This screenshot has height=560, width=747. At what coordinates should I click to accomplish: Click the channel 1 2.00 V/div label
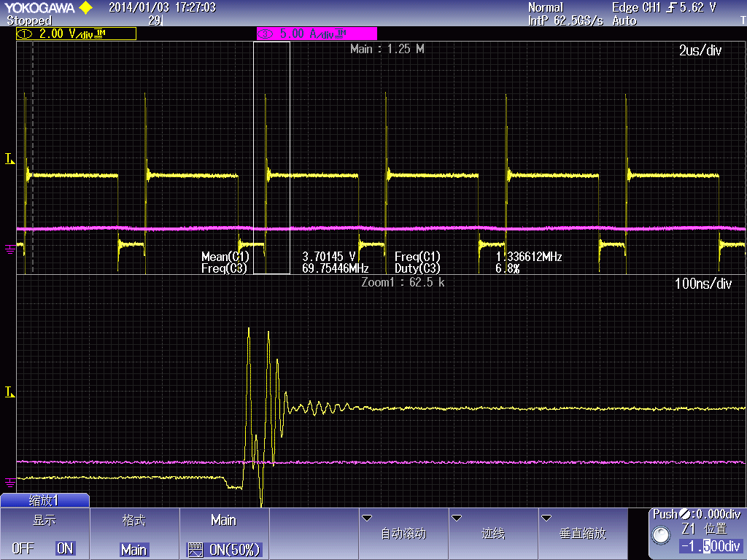click(x=76, y=34)
